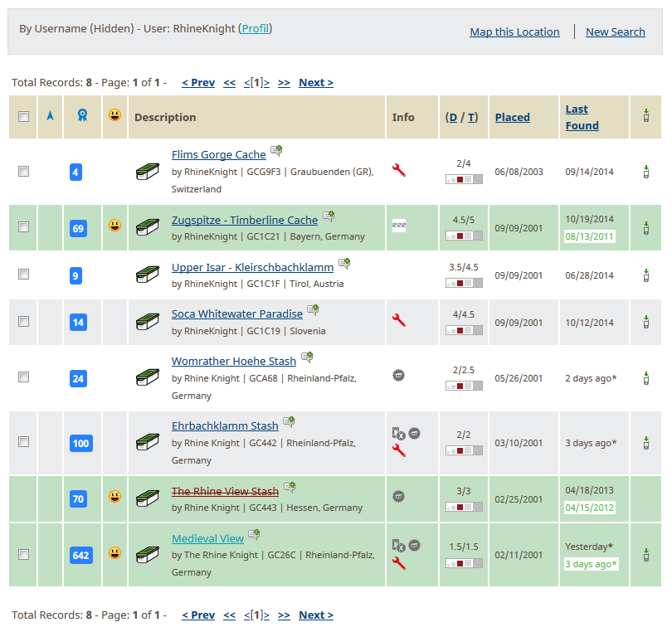Image resolution: width=672 pixels, height=632 pixels.
Task: Click red wrench icon for Ehrbachklamm Stash
Action: (x=398, y=450)
